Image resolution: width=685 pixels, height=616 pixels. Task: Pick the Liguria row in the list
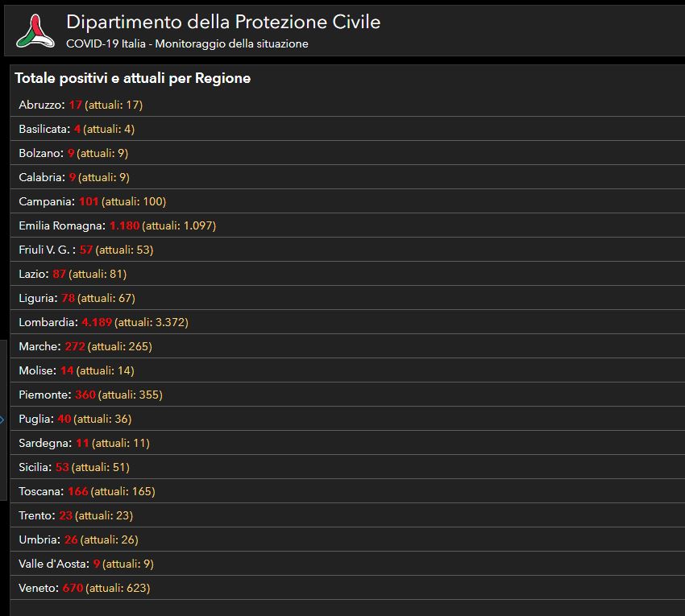pos(347,298)
